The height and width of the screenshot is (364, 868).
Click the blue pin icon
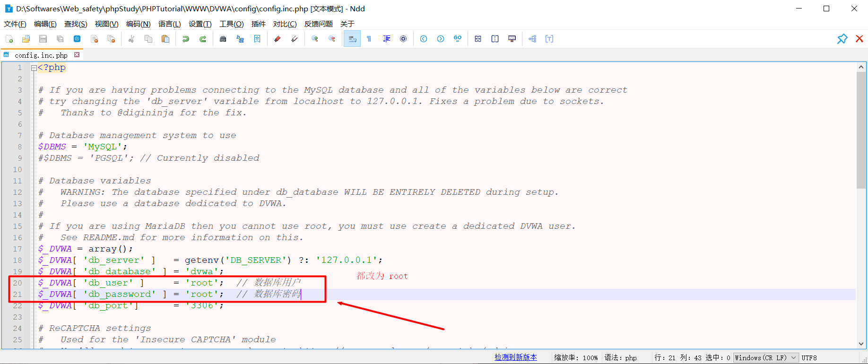[x=842, y=39]
